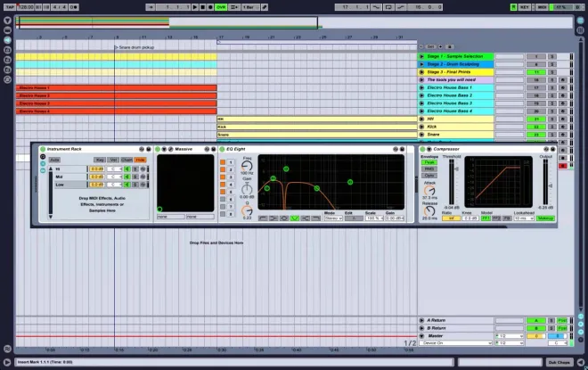
Task: Click the red armed record button
Action: pos(562,166)
